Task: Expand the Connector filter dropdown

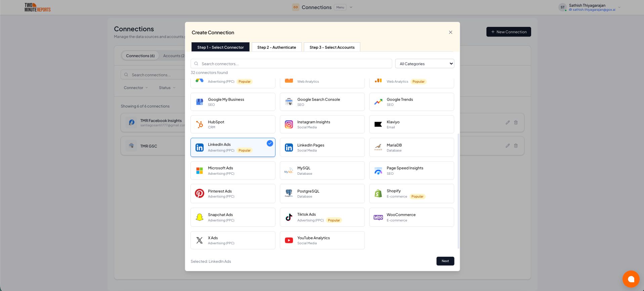Action: tap(136, 88)
